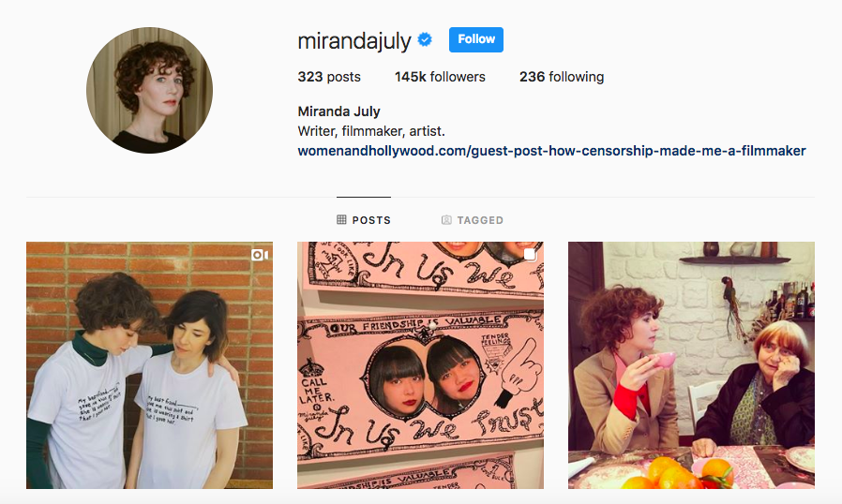Viewport: 842px width, 504px height.
Task: Open the mirandajuly profile picture
Action: coord(149,90)
